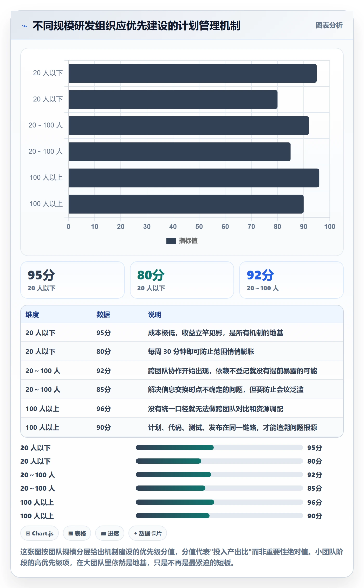This screenshot has height=588, width=364.
Task: Click the 80分 progress bar
Action: click(x=219, y=461)
